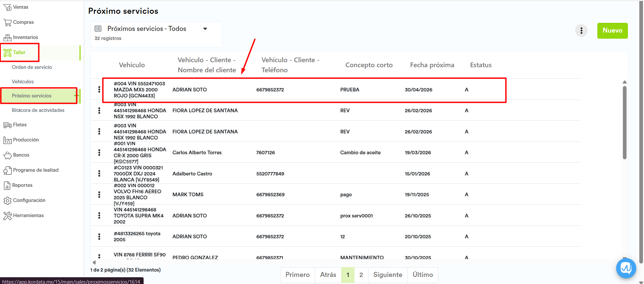Open the Configuración gear icon

click(7, 201)
